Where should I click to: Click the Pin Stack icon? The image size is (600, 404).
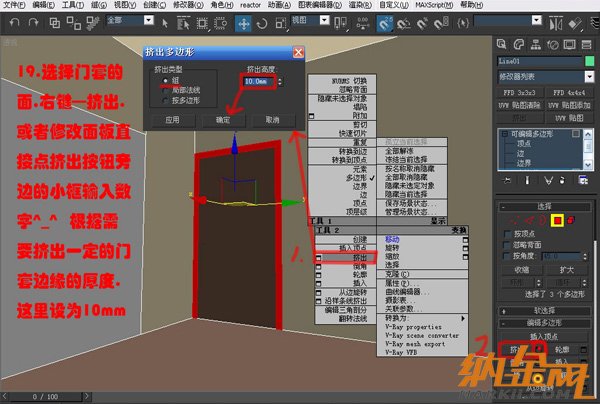tap(506, 180)
